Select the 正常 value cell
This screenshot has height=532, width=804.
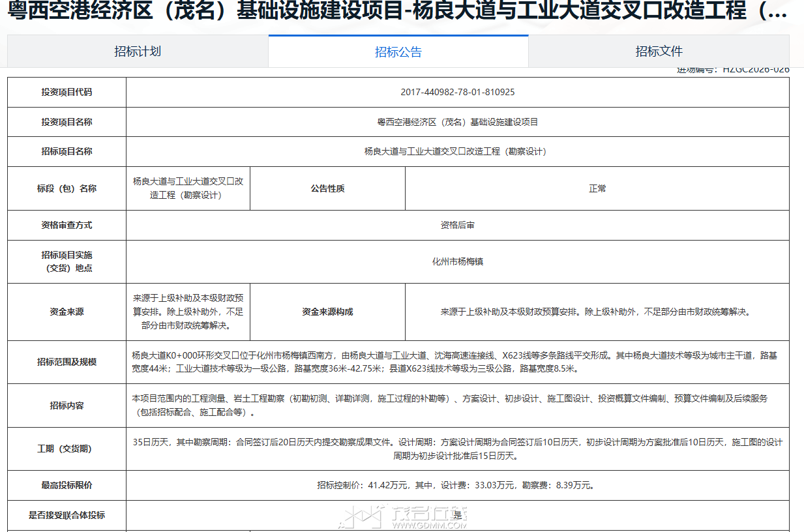pyautogui.click(x=597, y=188)
